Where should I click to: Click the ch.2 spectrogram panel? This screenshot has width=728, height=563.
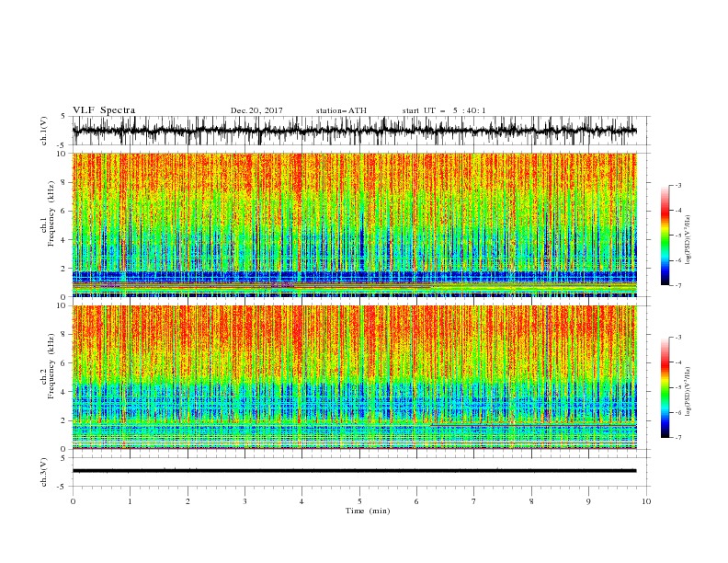tap(355, 377)
